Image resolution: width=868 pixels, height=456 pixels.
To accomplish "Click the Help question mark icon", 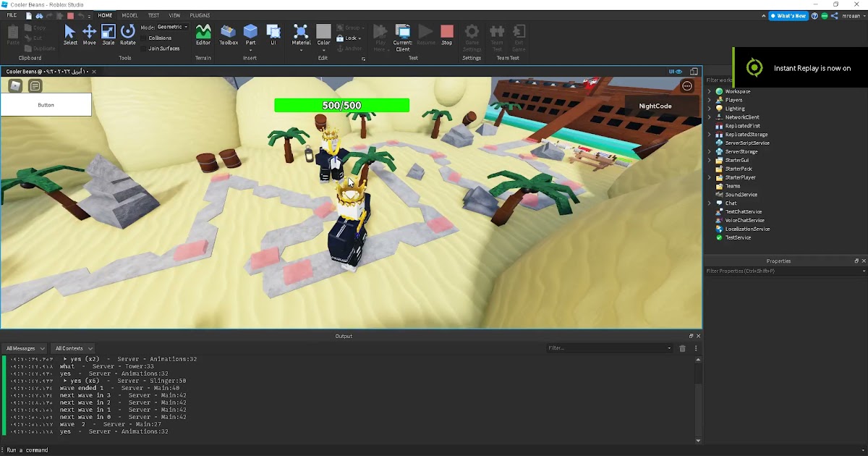I will [x=814, y=15].
